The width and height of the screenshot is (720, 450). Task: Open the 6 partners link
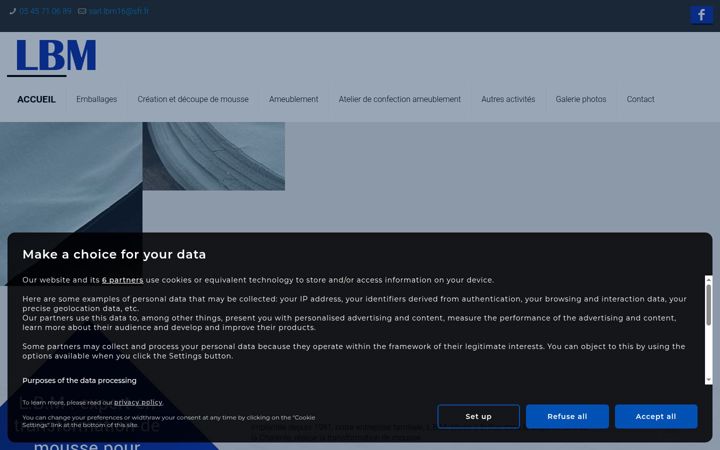pos(123,280)
